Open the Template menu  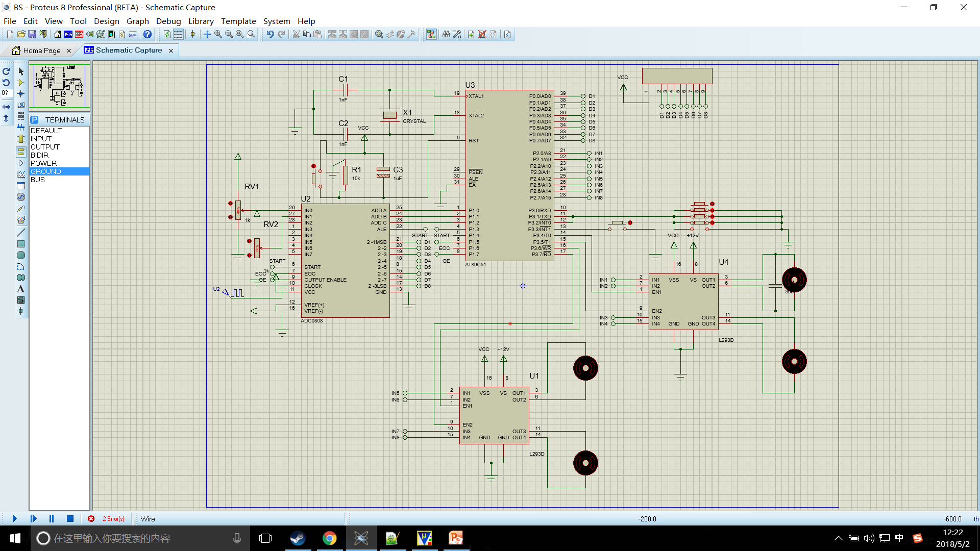pyautogui.click(x=238, y=21)
